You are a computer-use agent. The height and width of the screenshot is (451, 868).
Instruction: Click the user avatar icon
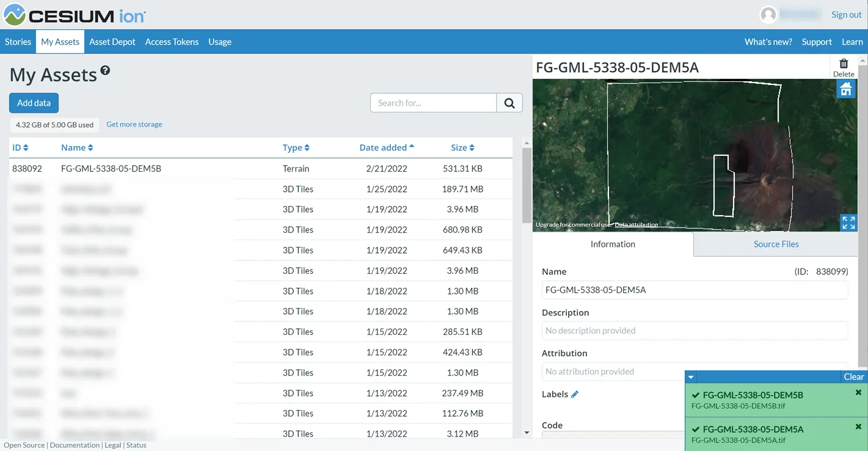[768, 15]
